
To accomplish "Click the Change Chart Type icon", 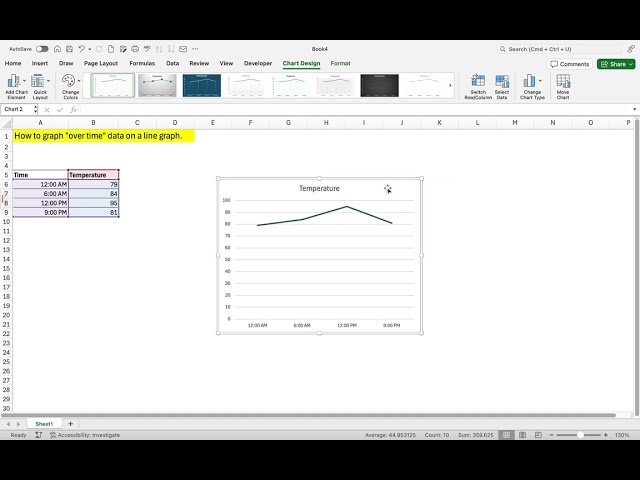I will tap(530, 82).
